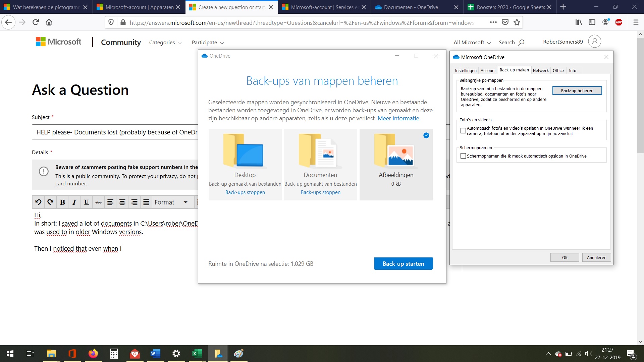Viewport: 644px width, 362px height.
Task: Apply center text alignment
Action: click(122, 202)
